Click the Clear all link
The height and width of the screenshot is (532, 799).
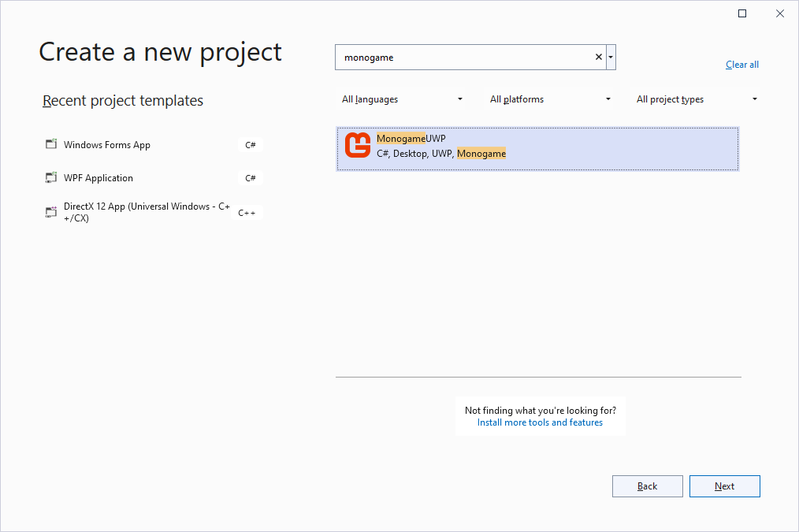point(742,65)
